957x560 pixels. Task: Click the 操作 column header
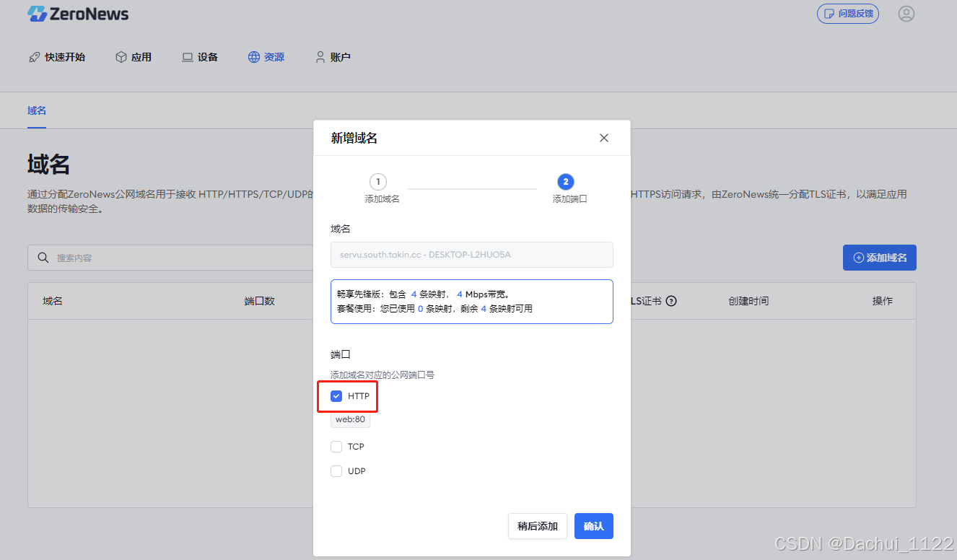click(x=883, y=301)
